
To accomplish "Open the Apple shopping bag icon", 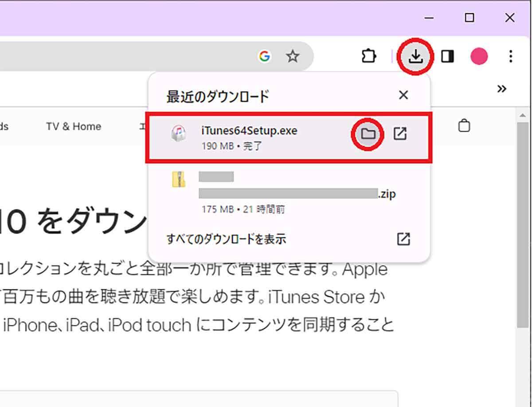I will (x=464, y=126).
